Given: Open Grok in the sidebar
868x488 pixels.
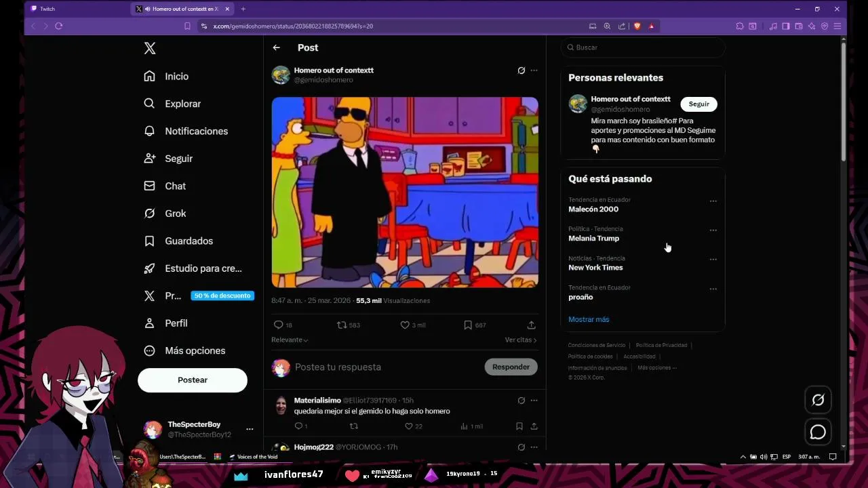Looking at the screenshot, I should (x=165, y=213).
